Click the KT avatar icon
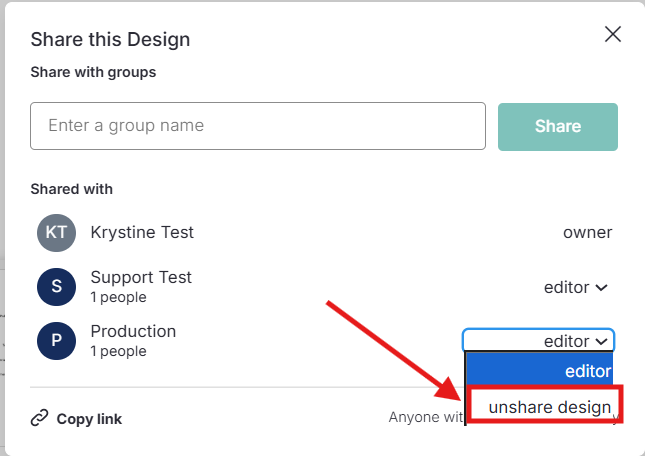Viewport: 645px width, 456px height. (56, 233)
